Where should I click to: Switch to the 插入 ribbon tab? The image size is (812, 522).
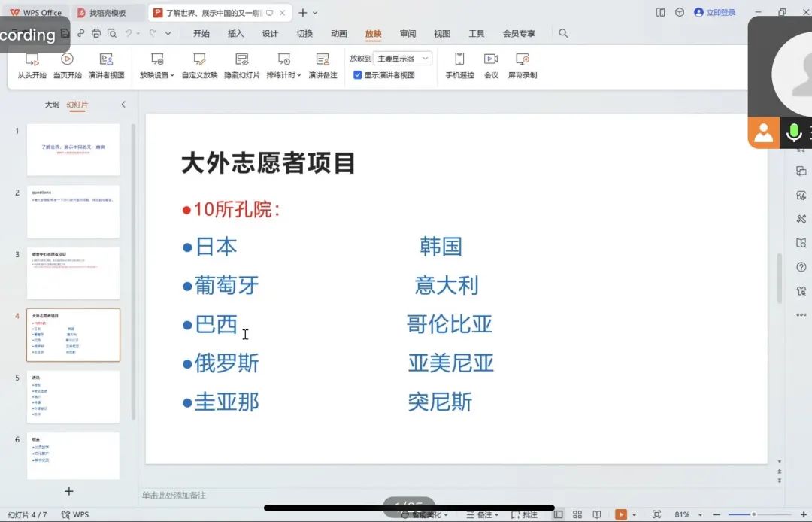[235, 34]
